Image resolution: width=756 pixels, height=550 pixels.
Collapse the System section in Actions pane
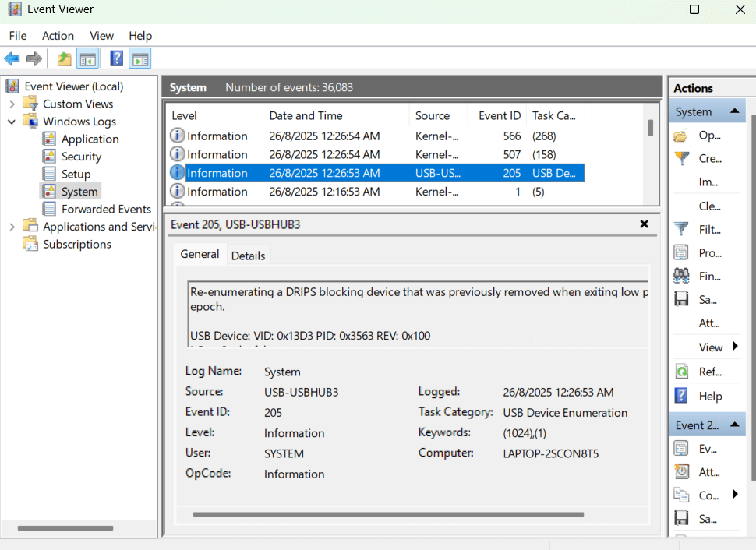[x=734, y=111]
